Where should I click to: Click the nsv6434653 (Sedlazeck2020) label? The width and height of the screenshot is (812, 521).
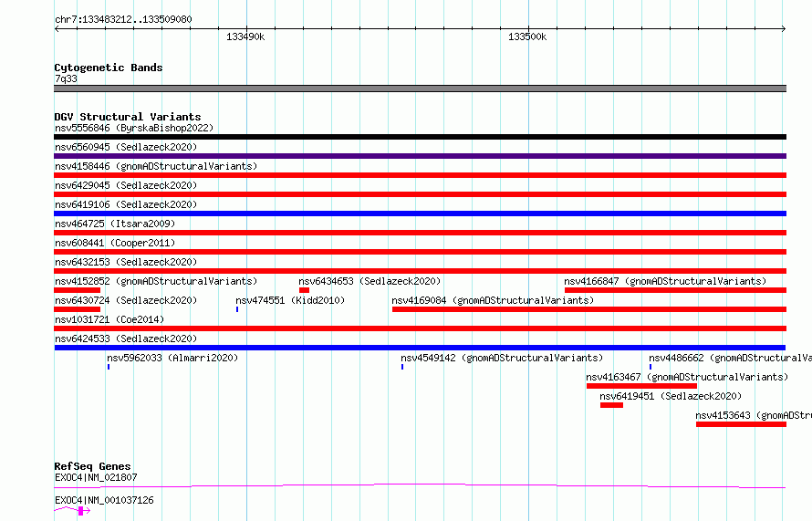pyautogui.click(x=370, y=281)
